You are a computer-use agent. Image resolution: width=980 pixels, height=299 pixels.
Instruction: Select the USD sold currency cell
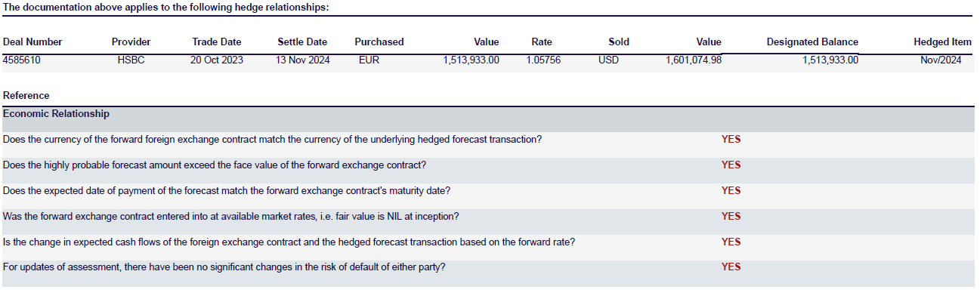pos(608,60)
